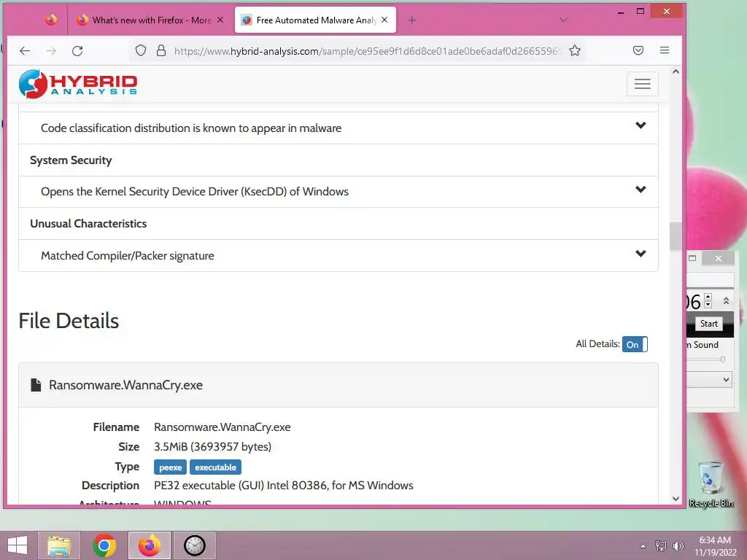Bookmark this page with the star icon
This screenshot has height=560, width=747.
[x=575, y=50]
